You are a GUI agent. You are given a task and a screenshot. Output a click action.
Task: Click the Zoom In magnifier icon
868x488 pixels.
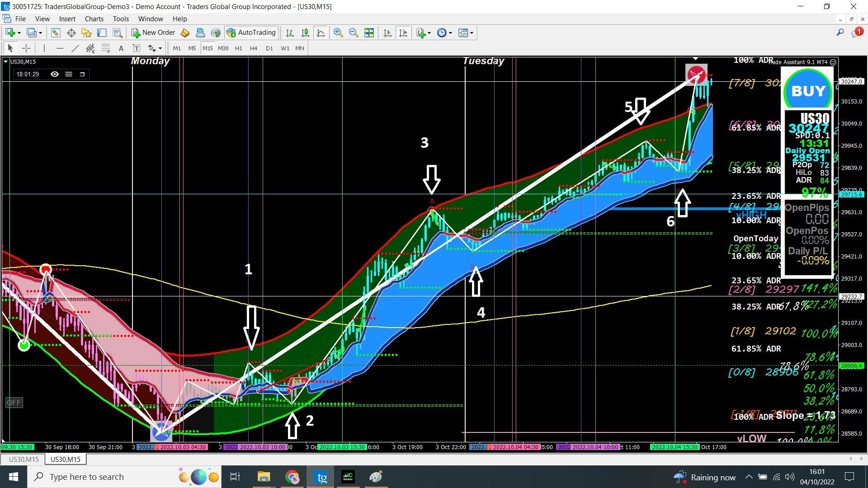338,33
